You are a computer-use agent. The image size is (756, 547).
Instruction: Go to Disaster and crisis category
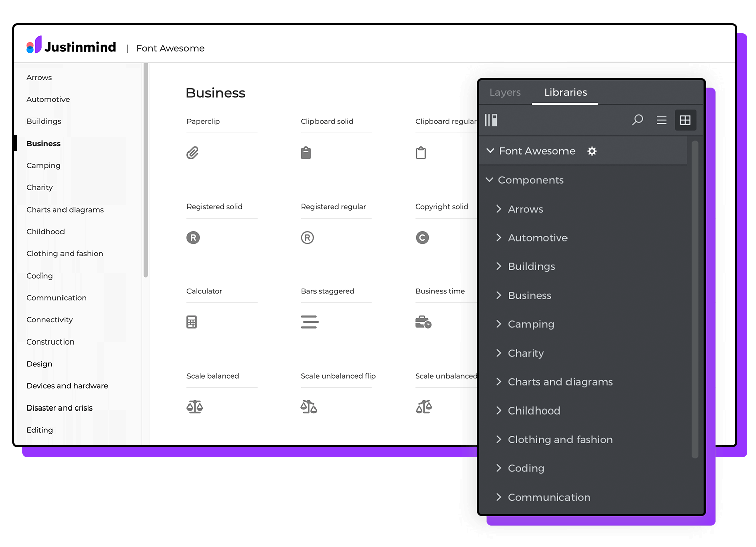click(x=59, y=408)
